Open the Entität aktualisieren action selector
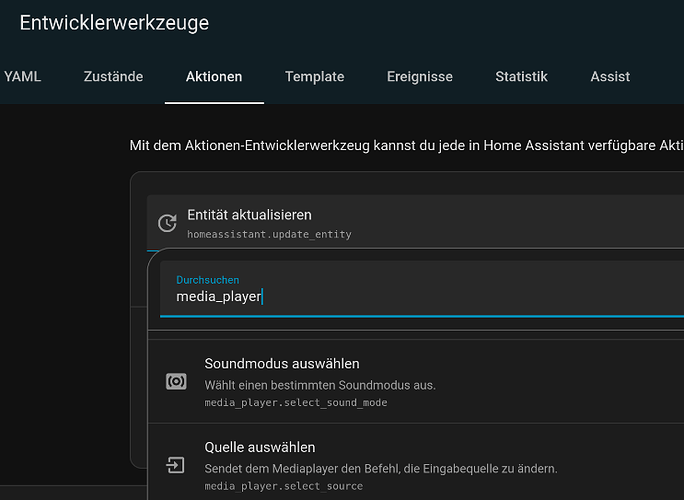The height and width of the screenshot is (500, 684). pyautogui.click(x=415, y=223)
